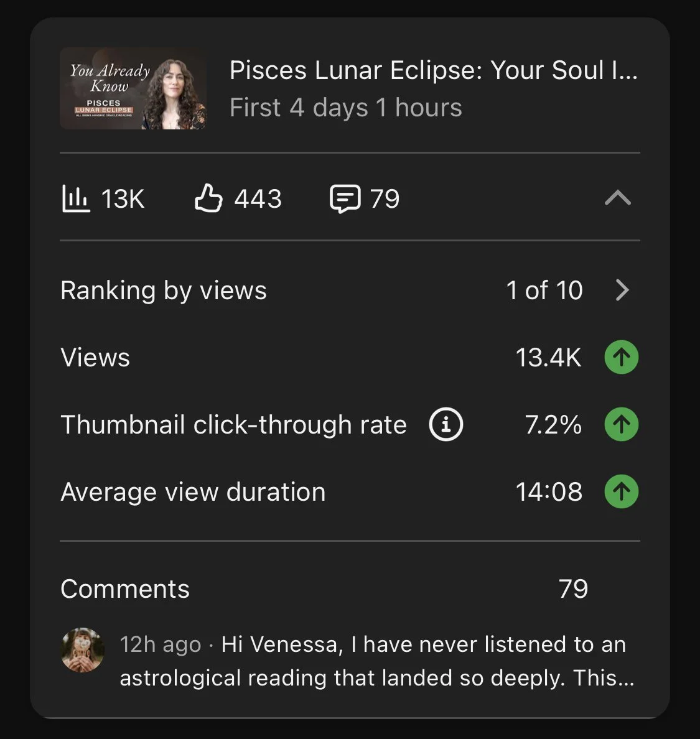Viewport: 700px width, 739px height.
Task: Click the thumbs-up likes icon
Action: (x=208, y=198)
